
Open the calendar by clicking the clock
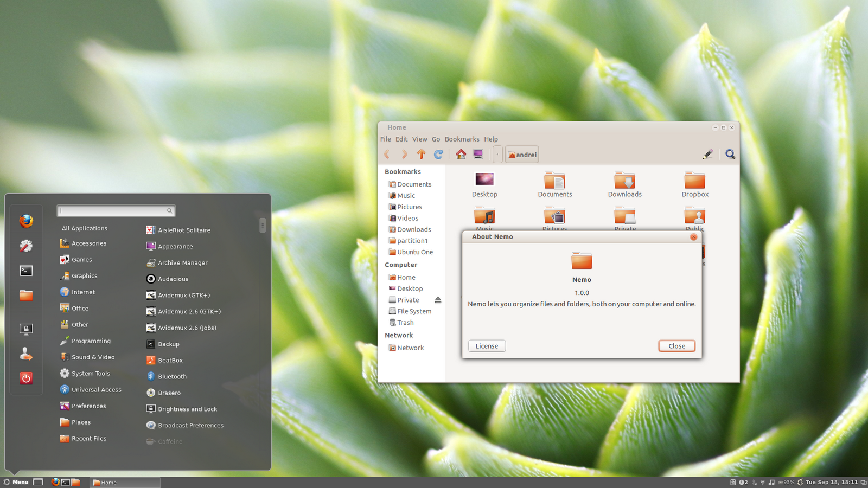[829, 482]
